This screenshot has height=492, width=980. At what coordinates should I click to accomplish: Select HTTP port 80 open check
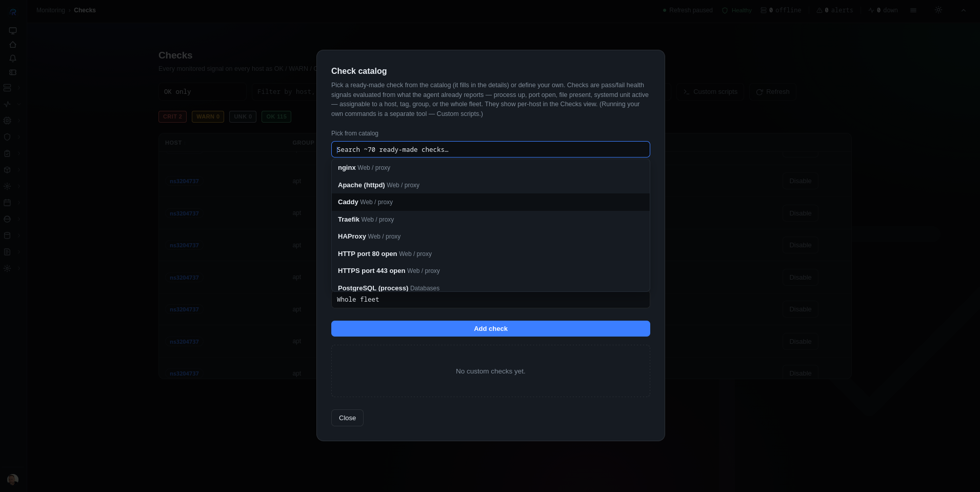tap(491, 254)
